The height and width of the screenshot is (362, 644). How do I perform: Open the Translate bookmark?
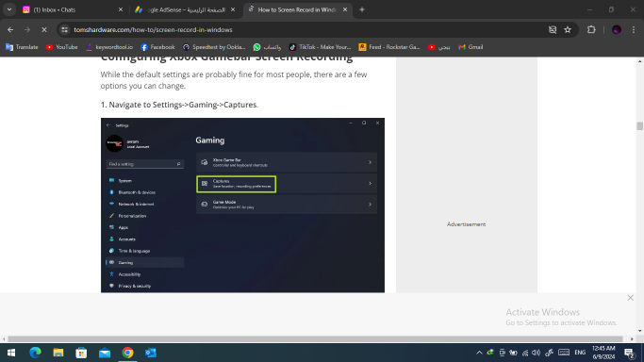(22, 47)
